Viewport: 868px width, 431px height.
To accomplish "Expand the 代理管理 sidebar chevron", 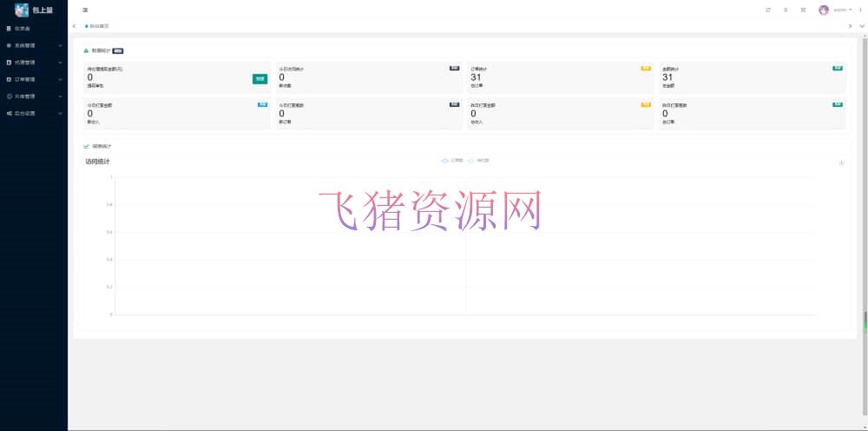I will 61,63.
